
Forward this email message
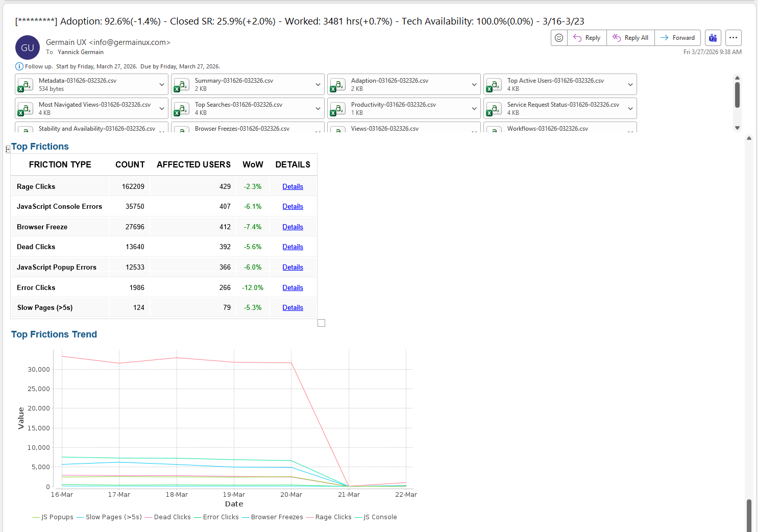[677, 38]
